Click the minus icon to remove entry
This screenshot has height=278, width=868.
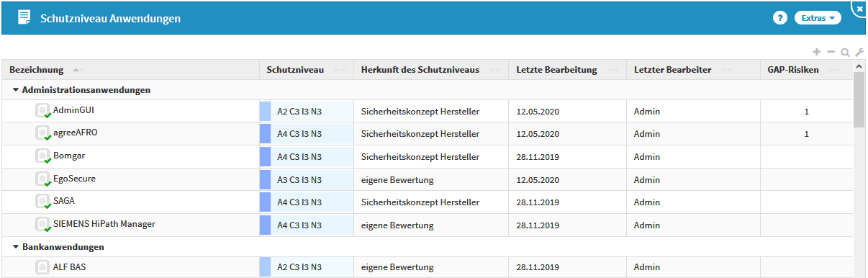click(831, 52)
